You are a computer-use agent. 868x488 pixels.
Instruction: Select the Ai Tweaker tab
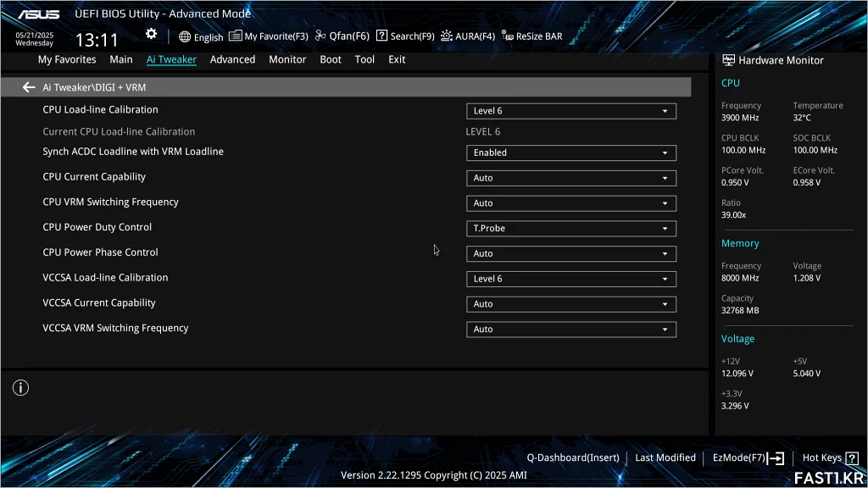[171, 60]
